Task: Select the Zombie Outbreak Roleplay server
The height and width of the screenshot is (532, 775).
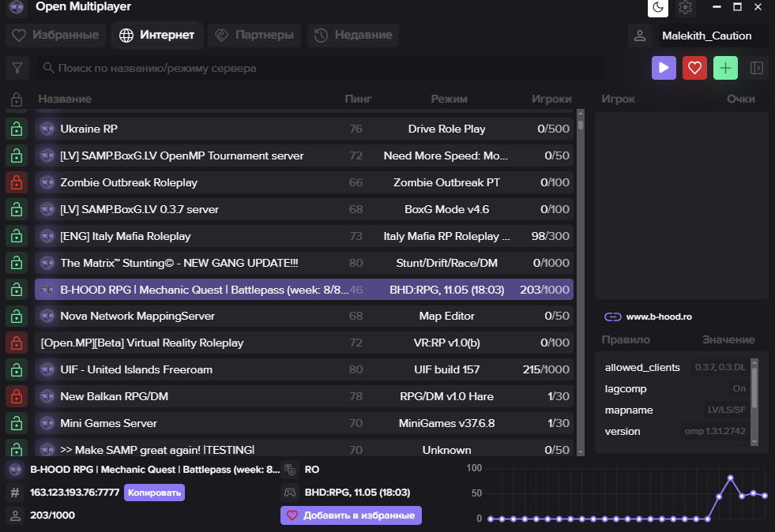Action: coord(304,182)
